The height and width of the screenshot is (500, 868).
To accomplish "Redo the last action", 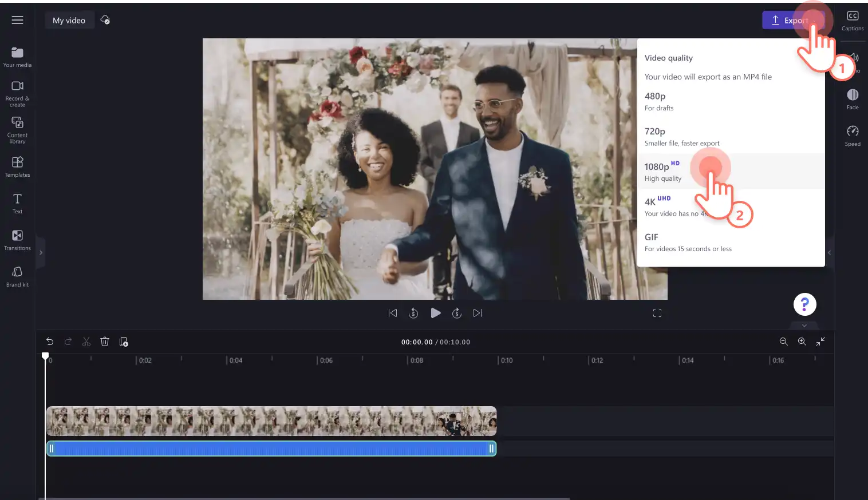I will (68, 342).
